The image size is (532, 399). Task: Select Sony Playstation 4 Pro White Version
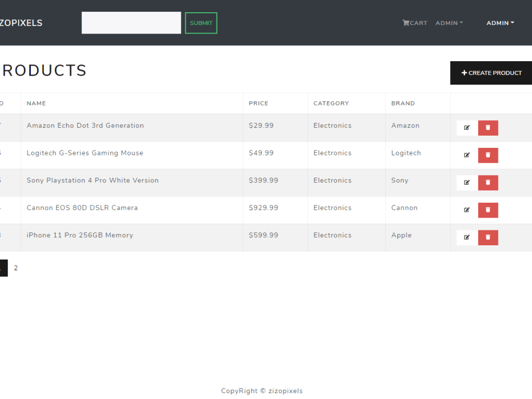pyautogui.click(x=93, y=180)
